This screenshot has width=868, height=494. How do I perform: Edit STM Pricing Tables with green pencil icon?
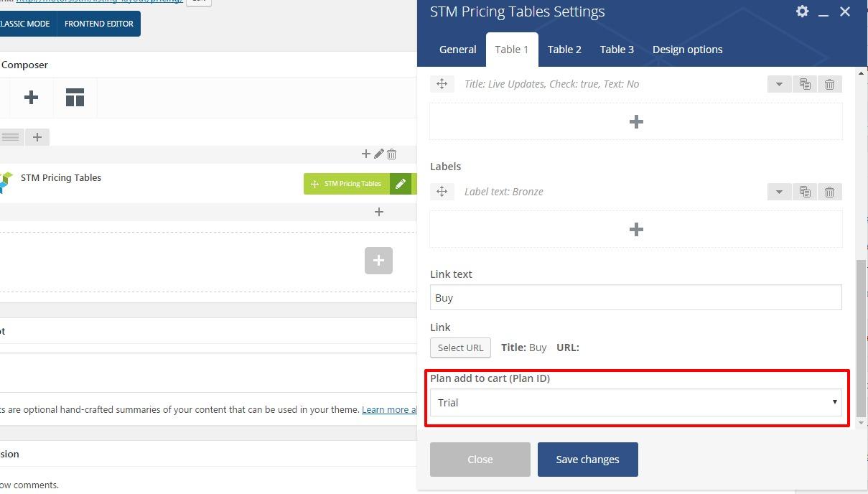tap(401, 184)
